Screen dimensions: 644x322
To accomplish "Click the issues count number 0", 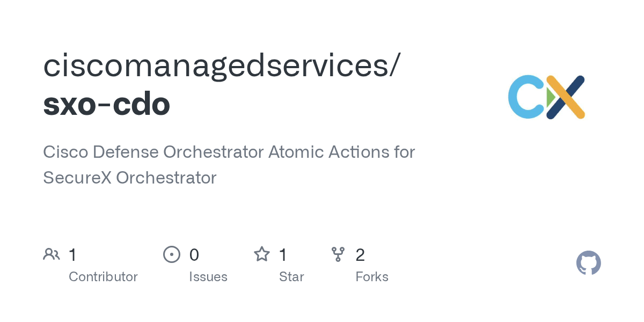I will [194, 254].
